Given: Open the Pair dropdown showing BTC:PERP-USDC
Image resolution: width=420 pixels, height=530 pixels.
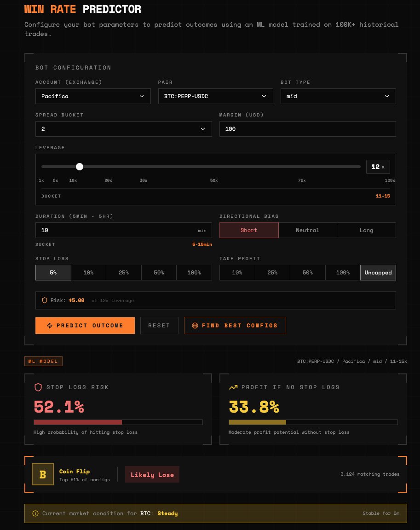Looking at the screenshot, I should (x=215, y=96).
